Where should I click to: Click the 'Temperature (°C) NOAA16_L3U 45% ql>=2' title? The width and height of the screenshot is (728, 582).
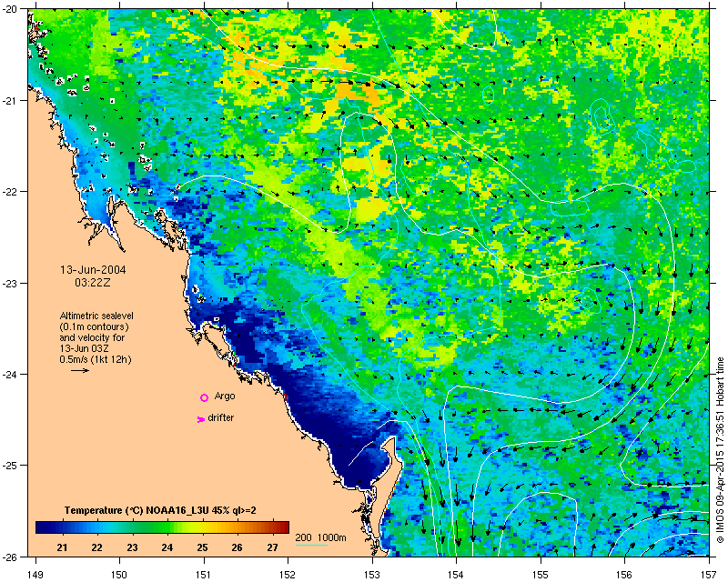pos(160,510)
